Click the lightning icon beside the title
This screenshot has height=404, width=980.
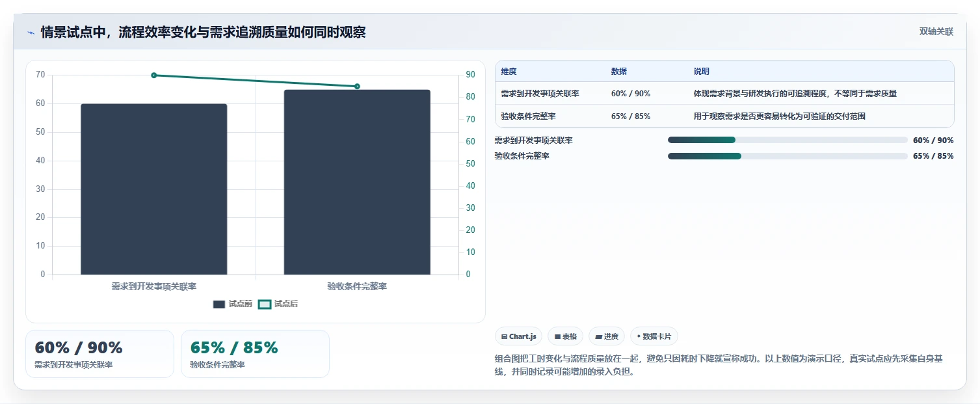(31, 33)
